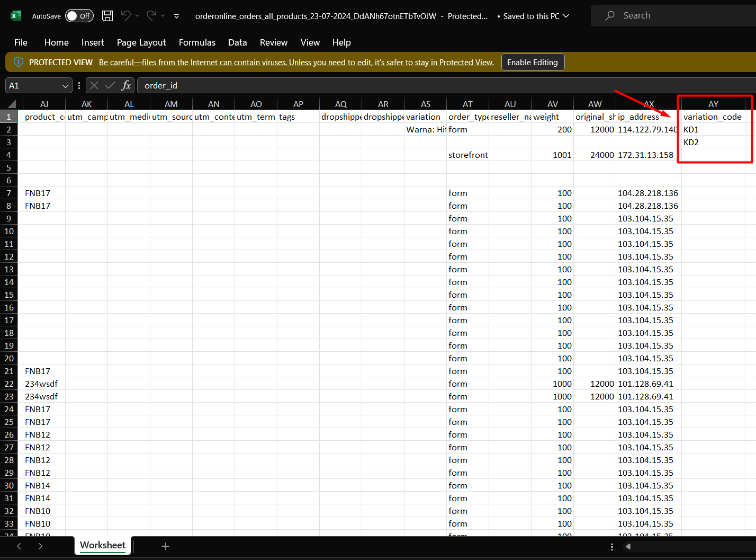
Task: Click the New Sheet plus icon
Action: point(165,546)
